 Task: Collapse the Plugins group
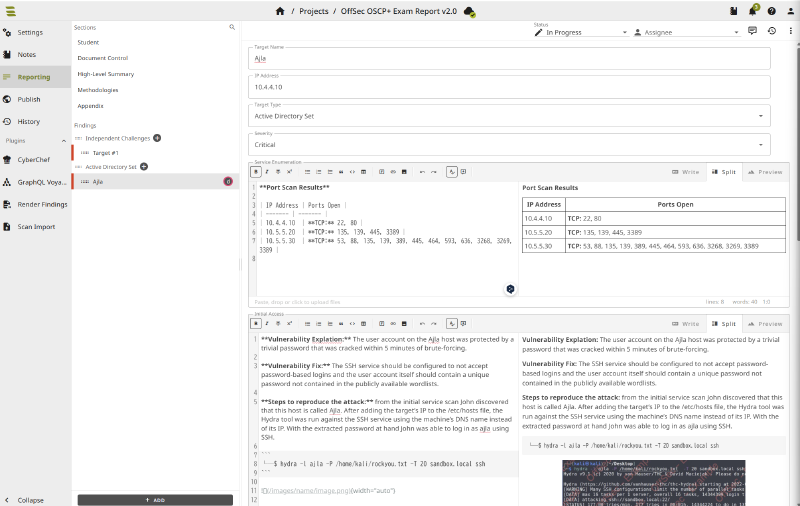(62, 141)
